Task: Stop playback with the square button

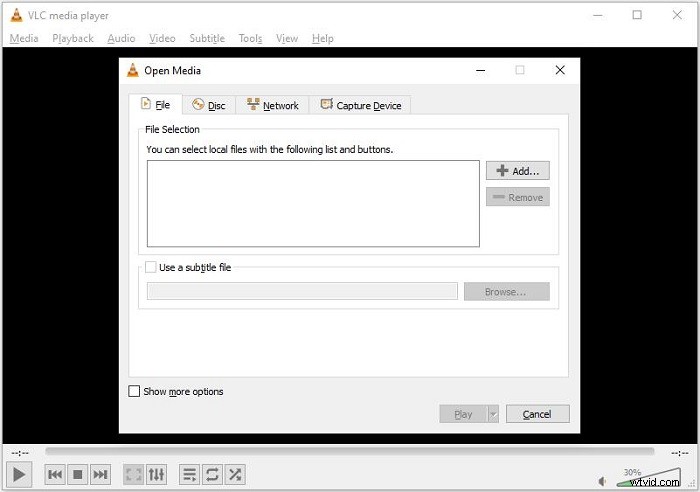Action: click(x=78, y=474)
